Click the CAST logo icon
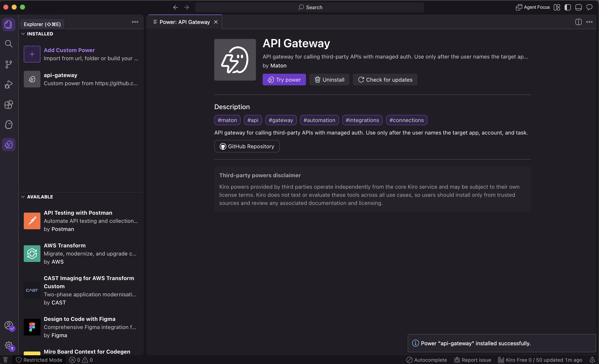599x364 pixels. point(32,290)
